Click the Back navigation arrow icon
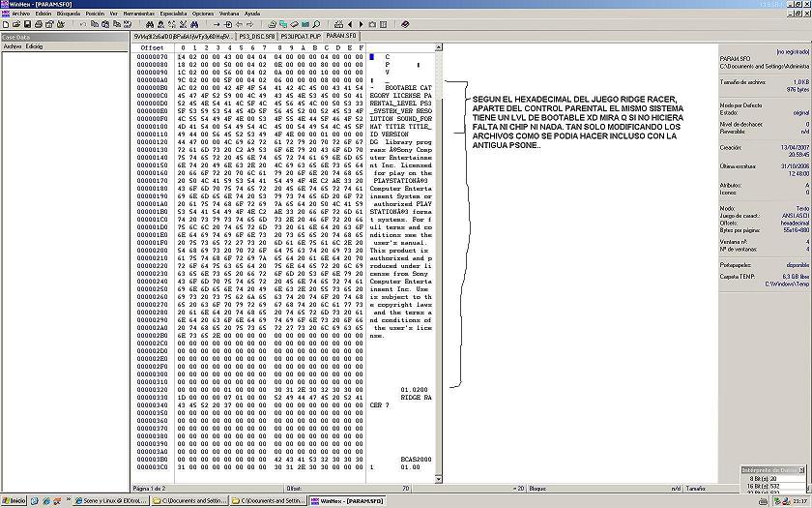This screenshot has height=508, width=812. tap(240, 24)
